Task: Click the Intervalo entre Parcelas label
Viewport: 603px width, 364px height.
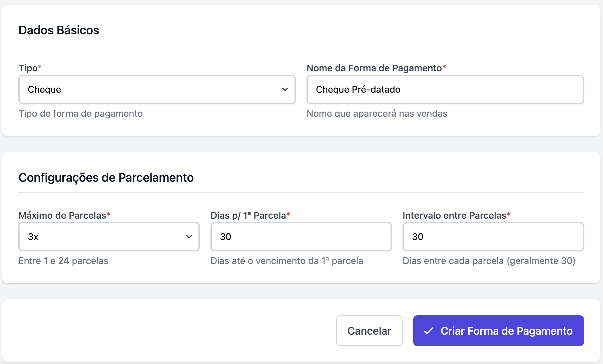Action: click(454, 215)
